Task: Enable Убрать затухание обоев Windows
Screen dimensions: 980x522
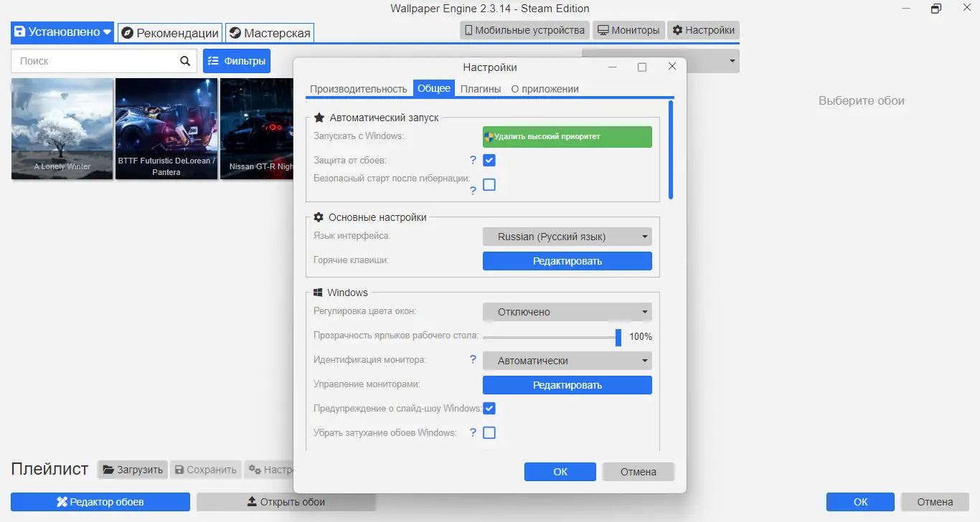Action: (489, 432)
